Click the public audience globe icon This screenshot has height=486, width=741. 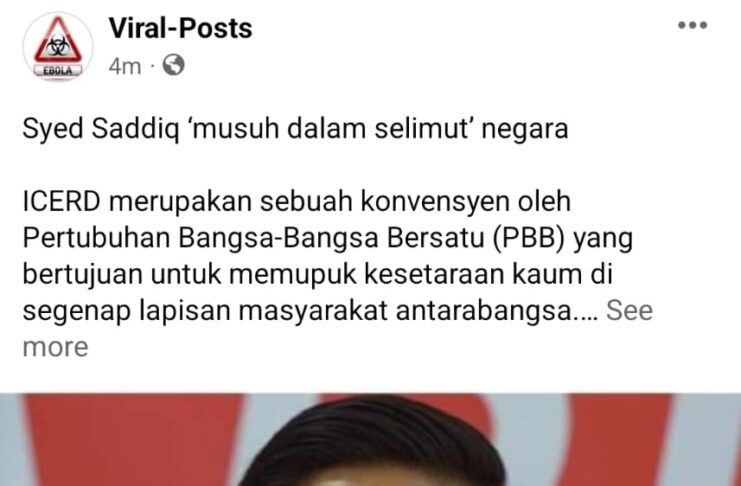coord(173,65)
